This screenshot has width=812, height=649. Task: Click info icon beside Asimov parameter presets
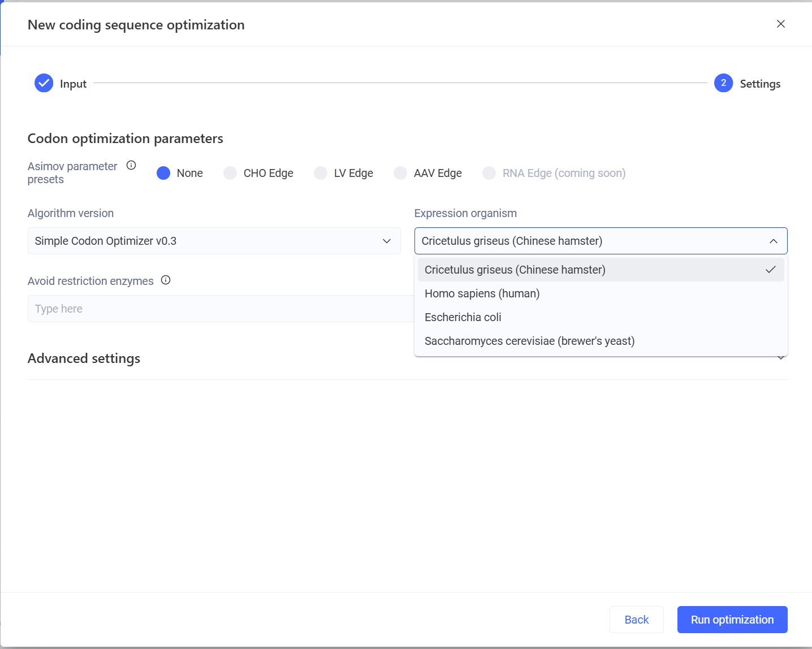[x=131, y=165]
